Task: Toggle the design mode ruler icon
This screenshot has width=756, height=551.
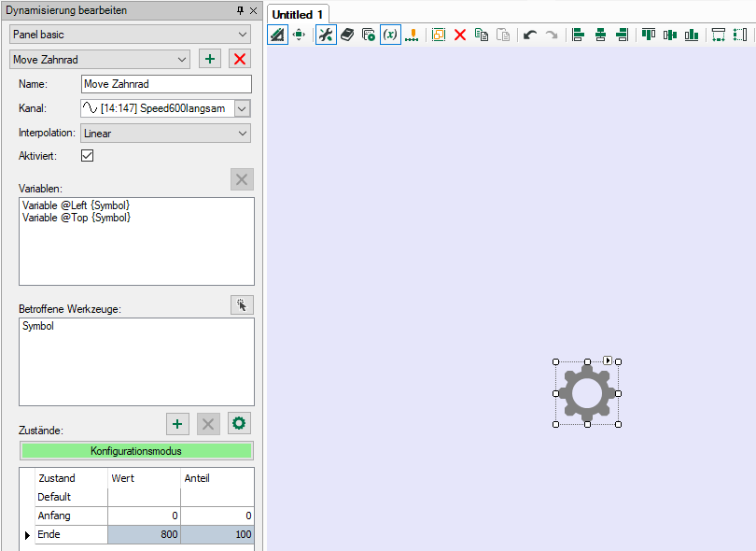Action: tap(278, 35)
